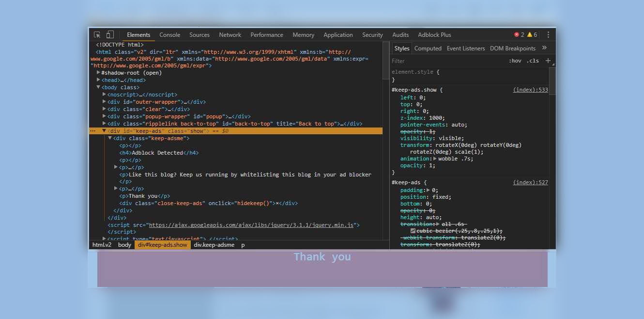Expand the transition shorthand property
Screen dimensions: 644x319
point(438,224)
